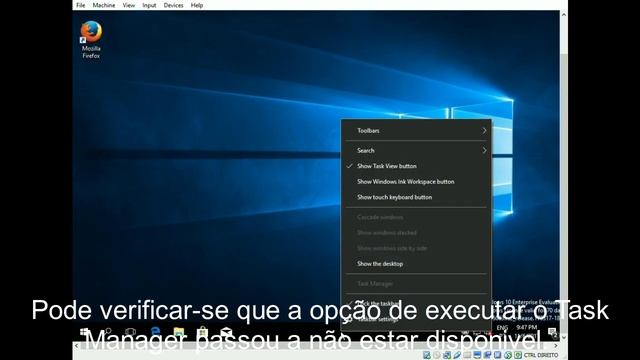Click VirtualBox network adapter status icon
This screenshot has height=360, width=640.
[447, 355]
